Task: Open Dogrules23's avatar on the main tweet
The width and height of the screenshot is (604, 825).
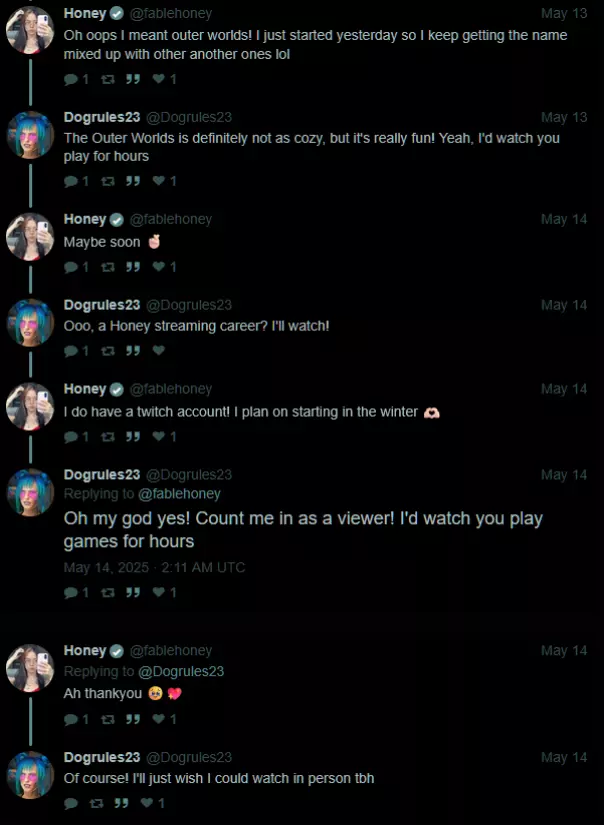Action: coord(30,492)
